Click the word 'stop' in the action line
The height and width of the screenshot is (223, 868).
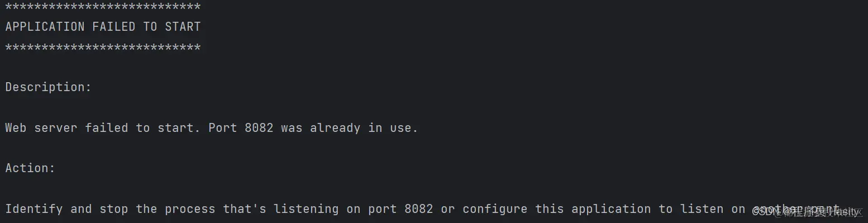[114, 210]
